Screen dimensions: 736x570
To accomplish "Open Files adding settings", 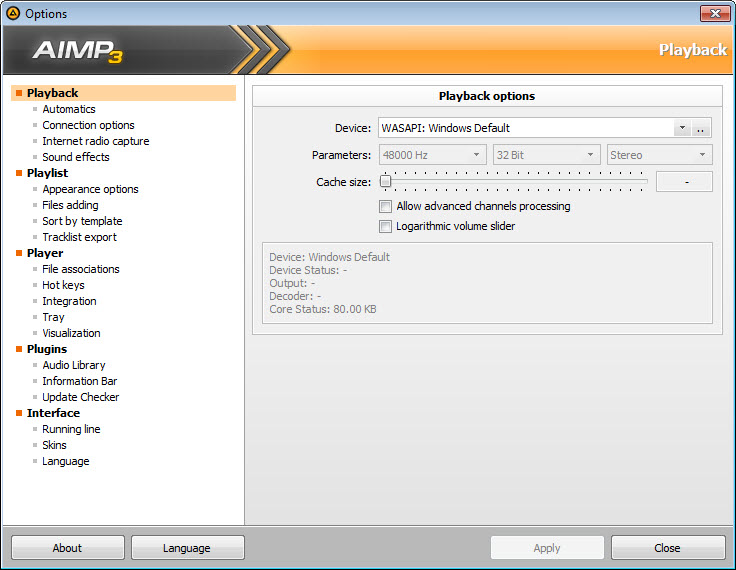I will [70, 205].
